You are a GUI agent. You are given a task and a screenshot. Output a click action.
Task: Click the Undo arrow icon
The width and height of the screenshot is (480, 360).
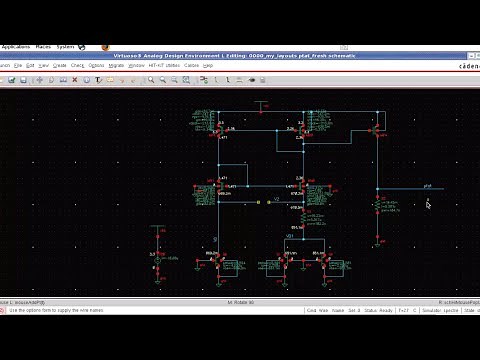[122, 80]
